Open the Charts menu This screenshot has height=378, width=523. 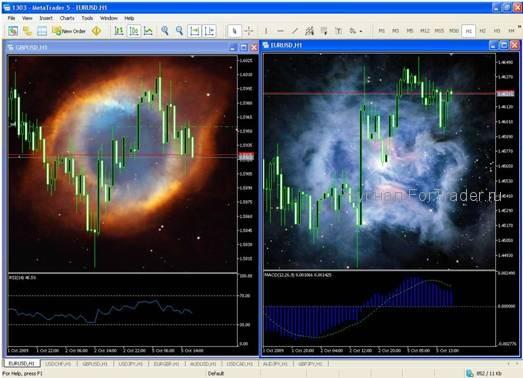pos(67,18)
